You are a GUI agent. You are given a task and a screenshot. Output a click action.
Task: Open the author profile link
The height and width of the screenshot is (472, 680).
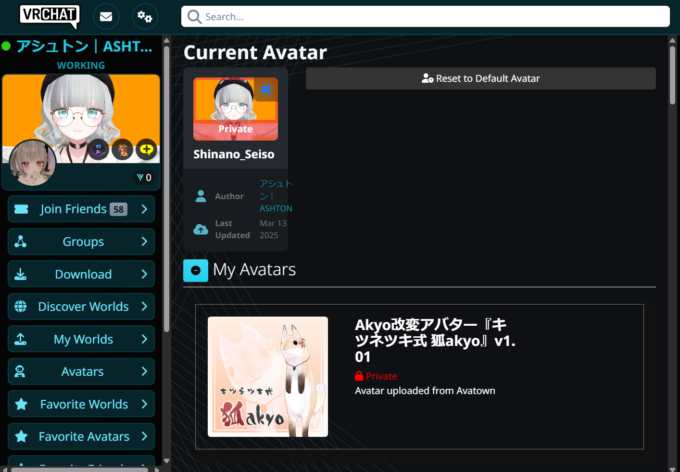tap(275, 196)
